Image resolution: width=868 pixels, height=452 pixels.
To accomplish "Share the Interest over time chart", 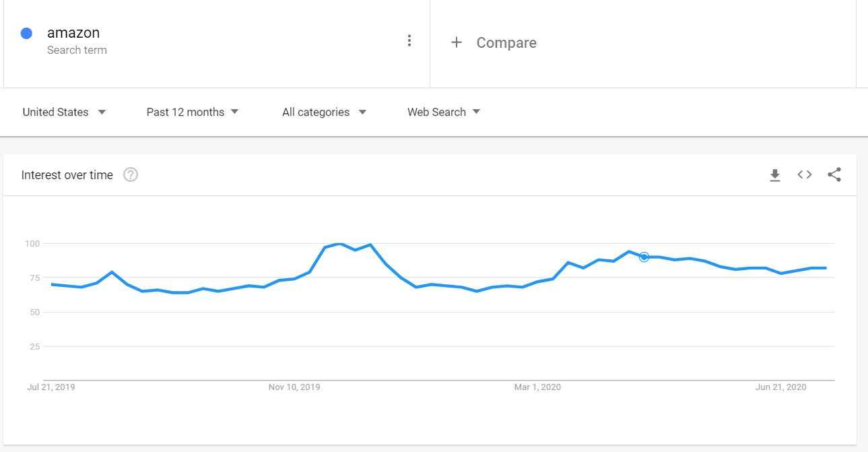I will tap(834, 174).
